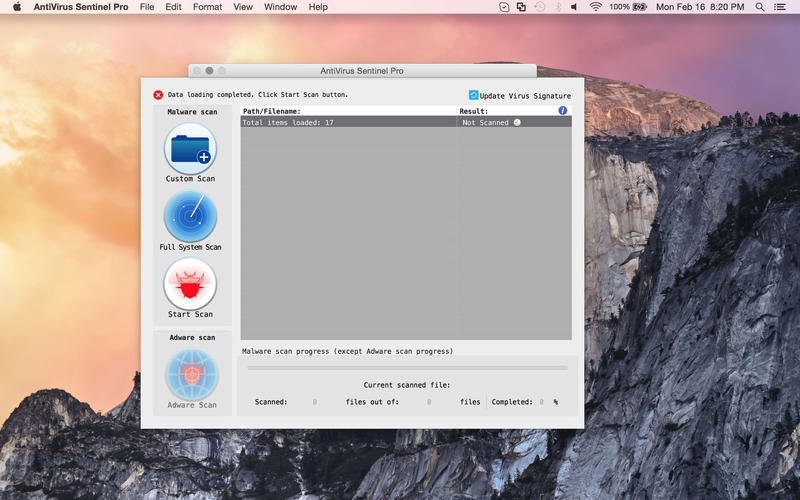Click the Wi-Fi status icon

[595, 7]
